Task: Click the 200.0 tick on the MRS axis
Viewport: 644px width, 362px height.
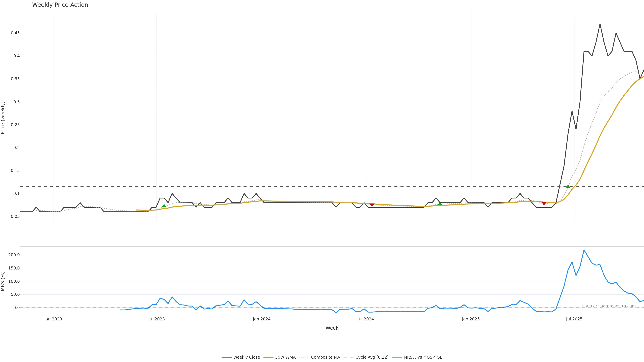Action: (x=14, y=255)
